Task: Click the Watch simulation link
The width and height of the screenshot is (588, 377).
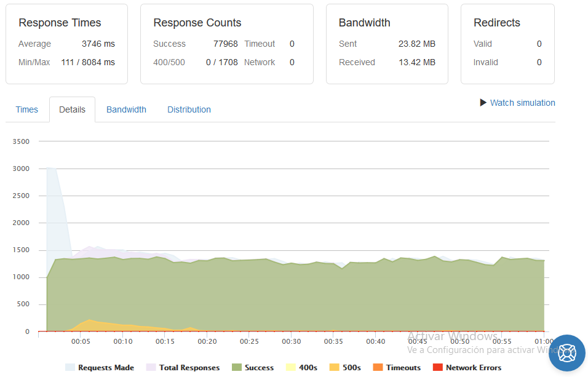Action: pyautogui.click(x=522, y=103)
